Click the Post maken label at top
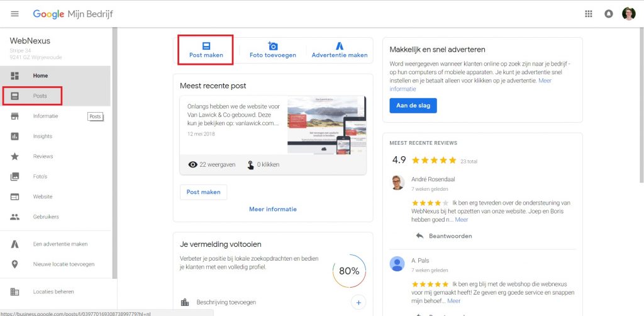The height and width of the screenshot is (316, 644). coord(206,55)
